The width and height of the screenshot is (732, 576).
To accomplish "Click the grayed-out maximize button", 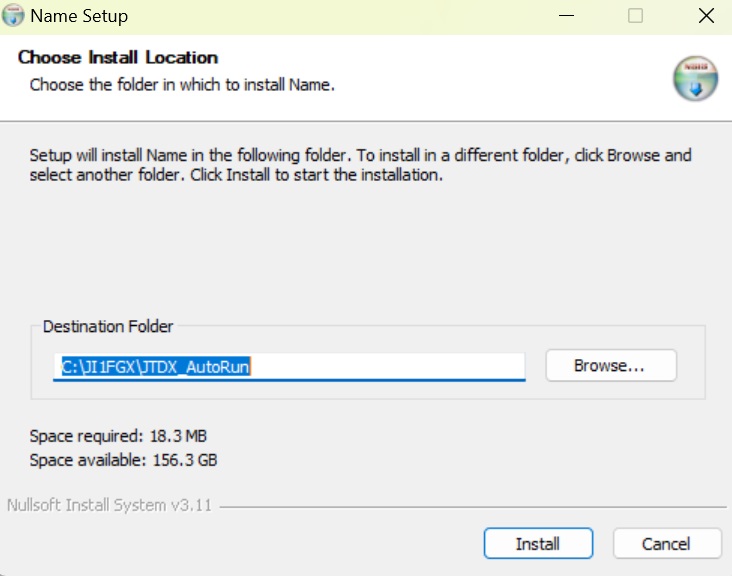I will (635, 17).
